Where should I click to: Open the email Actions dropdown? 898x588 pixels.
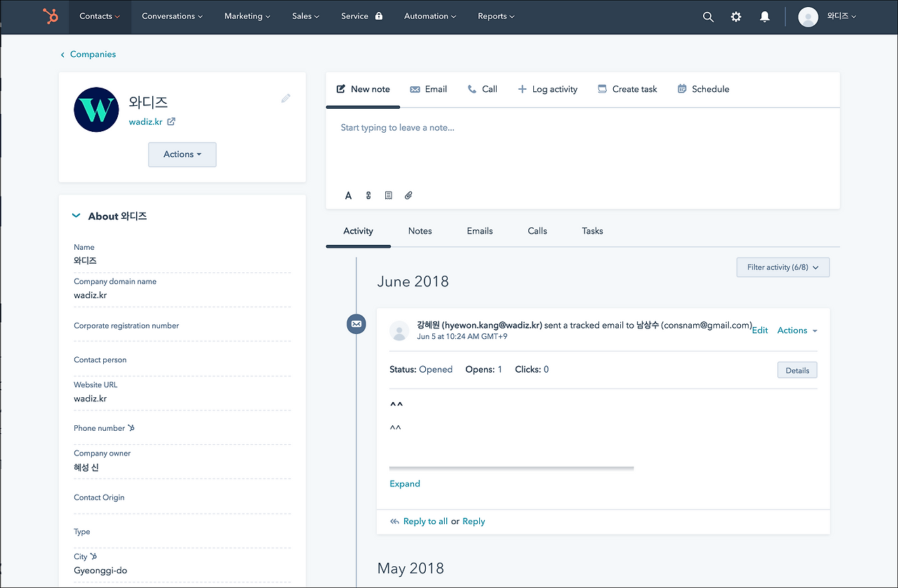click(798, 330)
